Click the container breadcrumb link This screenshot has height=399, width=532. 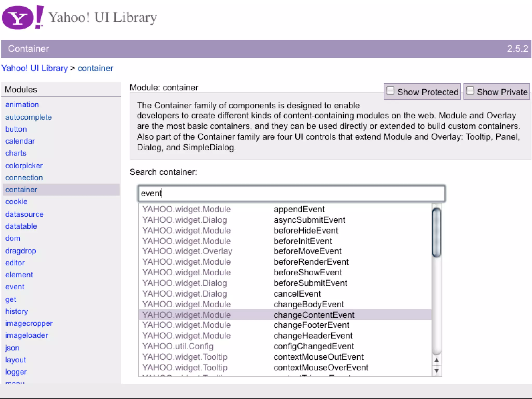click(x=95, y=68)
